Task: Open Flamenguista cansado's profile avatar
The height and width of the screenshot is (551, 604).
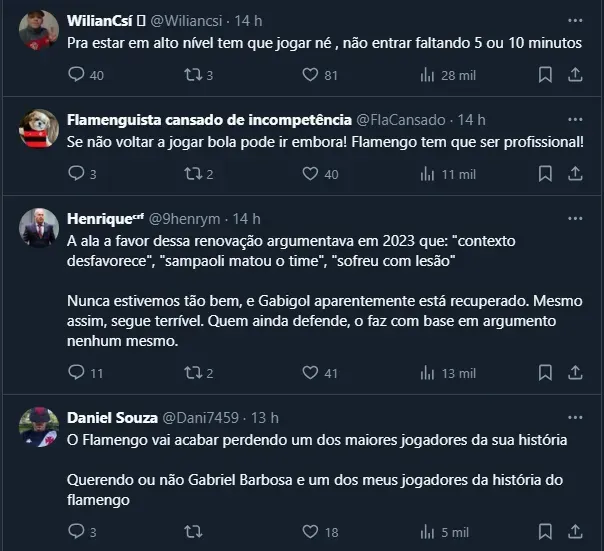Action: coord(39,129)
